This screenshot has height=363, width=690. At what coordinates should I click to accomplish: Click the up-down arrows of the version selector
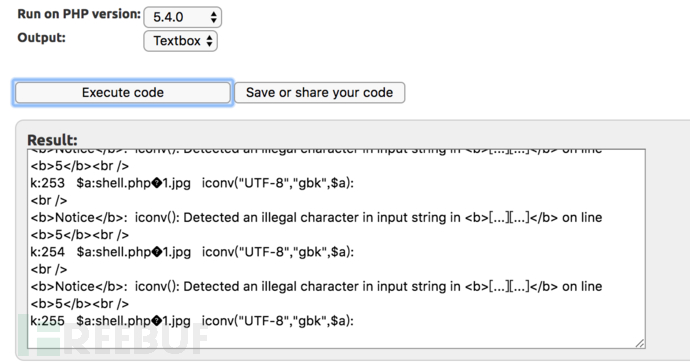coord(213,17)
